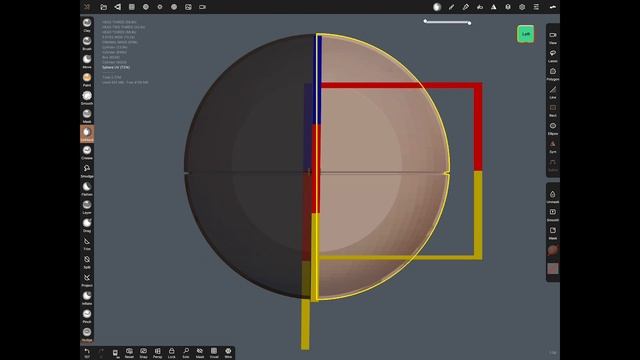Image resolution: width=640 pixels, height=360 pixels.
Task: Open the shading lighting menu
Action: [x=160, y=7]
